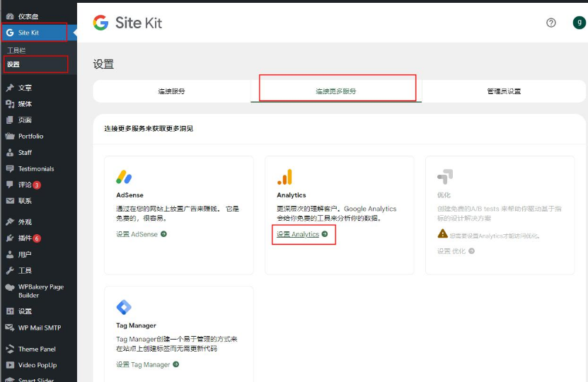Open the 仪表盘 dashboard menu item
The image size is (588, 382).
(x=28, y=16)
